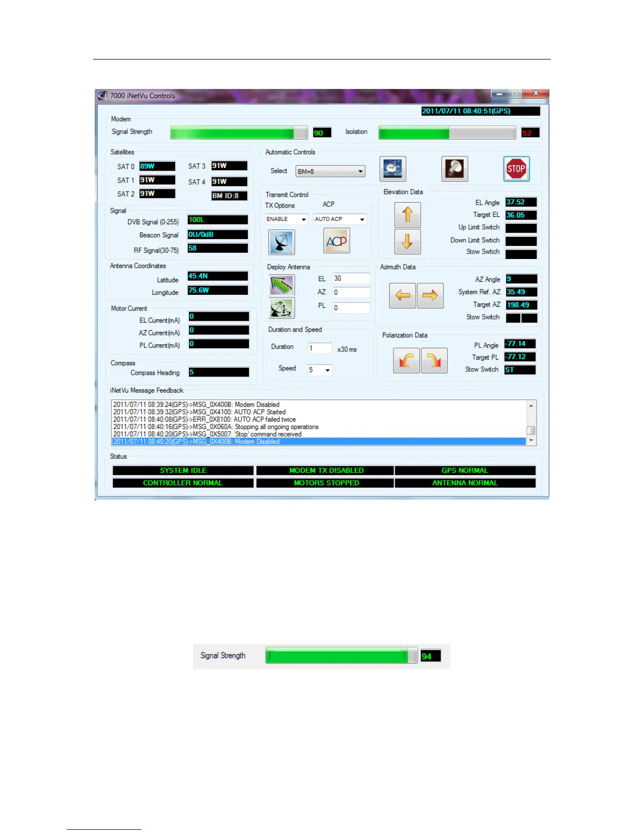Click the Longitude value 75.6W
Image resolution: width=644 pixels, height=834 pixels.
(x=218, y=291)
